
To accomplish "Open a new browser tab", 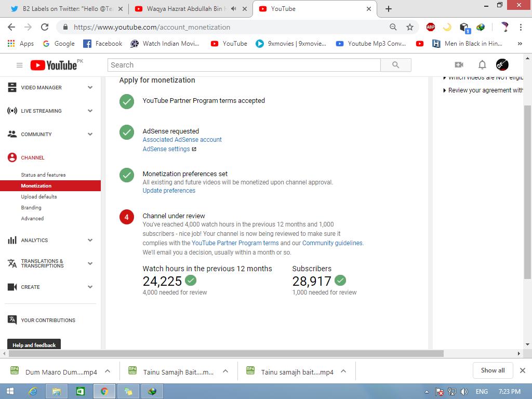I will pos(389,9).
